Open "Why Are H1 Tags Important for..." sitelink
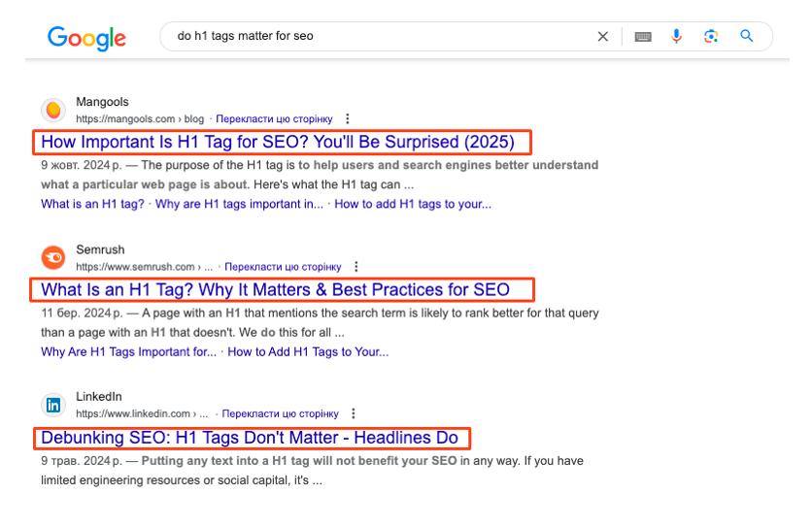 129,352
